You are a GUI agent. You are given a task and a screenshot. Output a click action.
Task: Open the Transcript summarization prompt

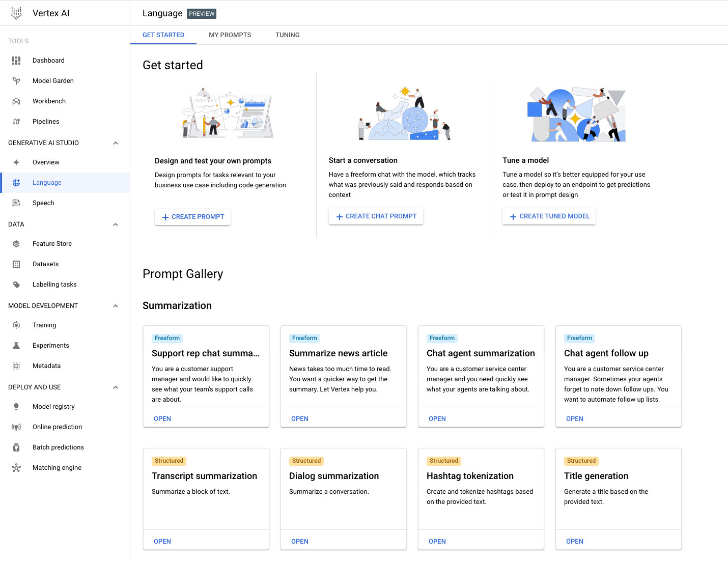tap(162, 542)
